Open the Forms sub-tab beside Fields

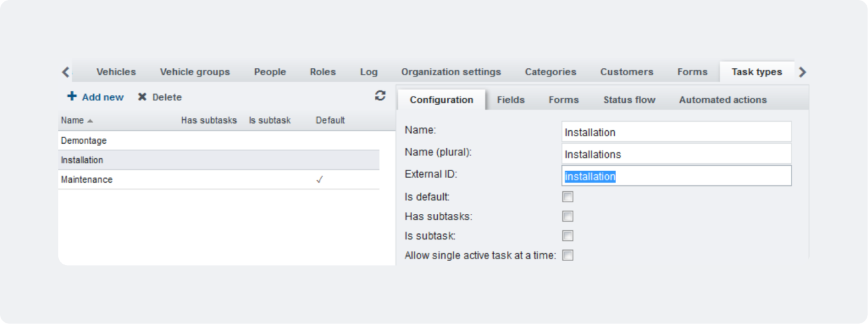(564, 100)
